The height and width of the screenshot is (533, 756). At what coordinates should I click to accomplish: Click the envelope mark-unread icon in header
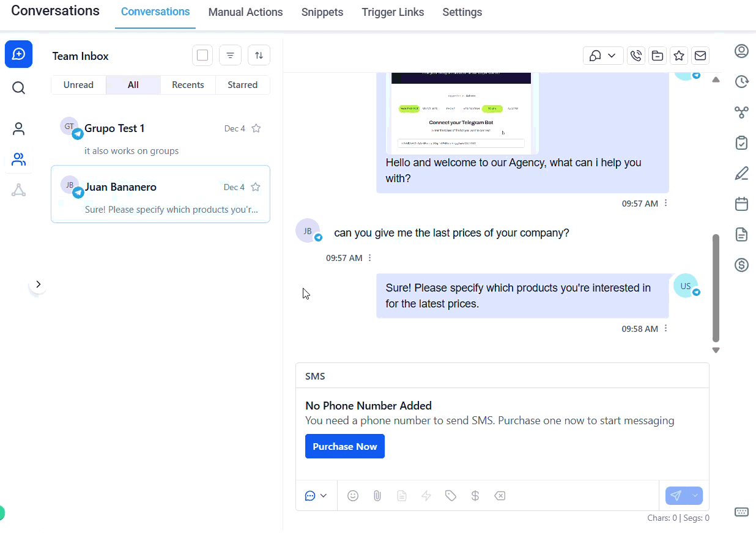pos(700,56)
